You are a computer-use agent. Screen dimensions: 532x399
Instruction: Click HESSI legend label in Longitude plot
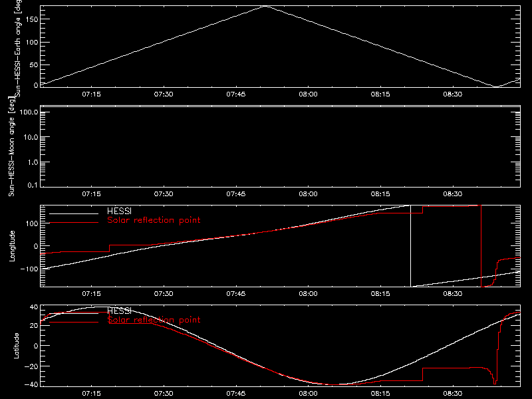coord(119,211)
